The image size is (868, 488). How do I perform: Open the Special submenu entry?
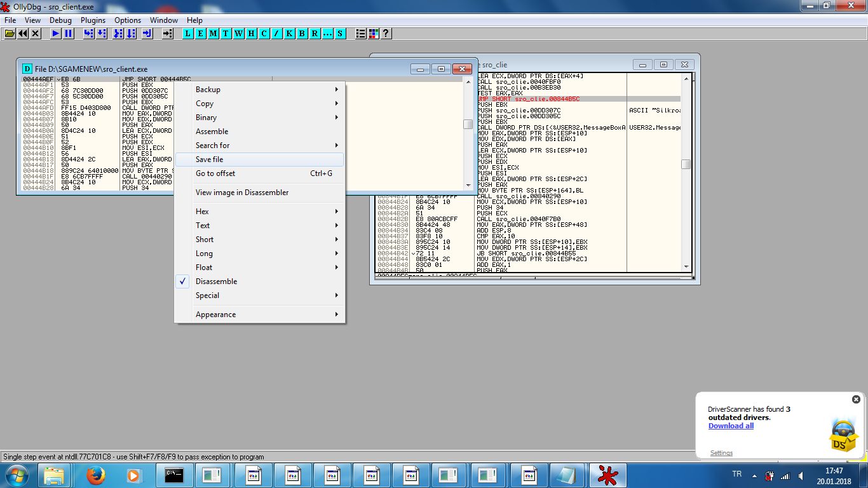(x=260, y=295)
